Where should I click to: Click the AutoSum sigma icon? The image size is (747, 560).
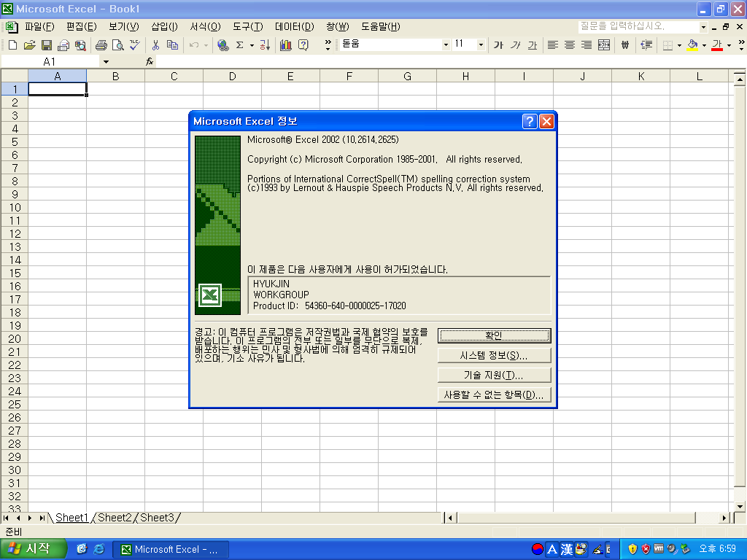[239, 45]
